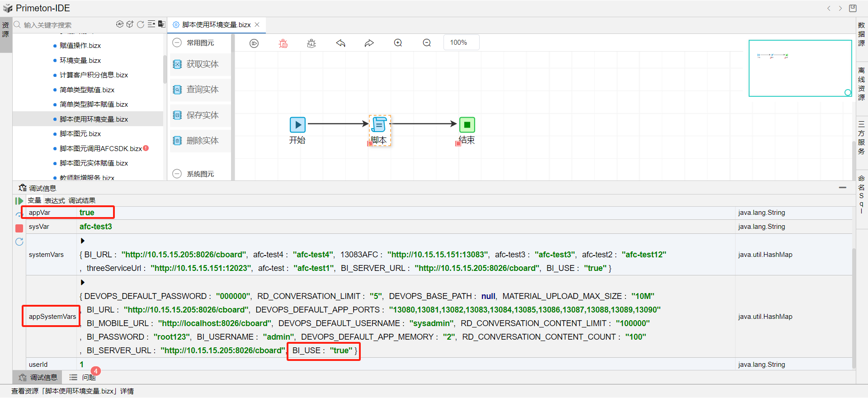Zoom in with the magnifier plus icon
This screenshot has width=868, height=398.
(x=398, y=43)
